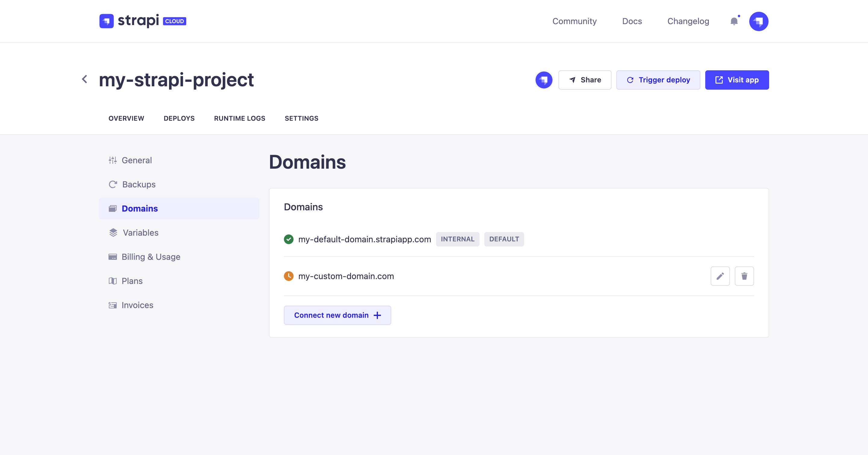Select the OVERVIEW tab
This screenshot has height=455, width=868.
pos(126,118)
